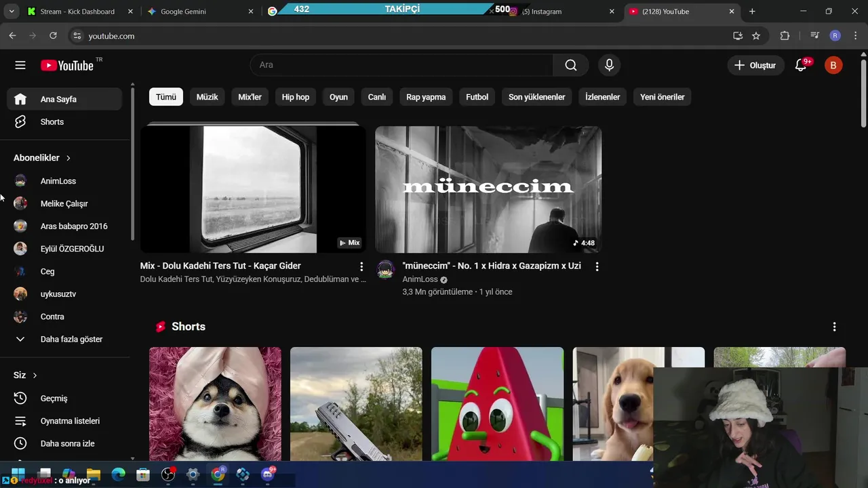
Task: Select the Hip hop filter chip
Action: [296, 97]
